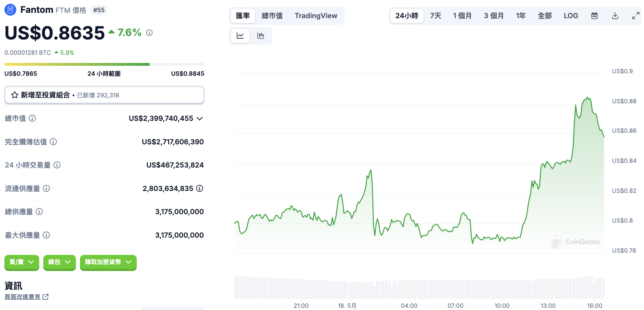Click info icon next to 總市值

(x=32, y=118)
